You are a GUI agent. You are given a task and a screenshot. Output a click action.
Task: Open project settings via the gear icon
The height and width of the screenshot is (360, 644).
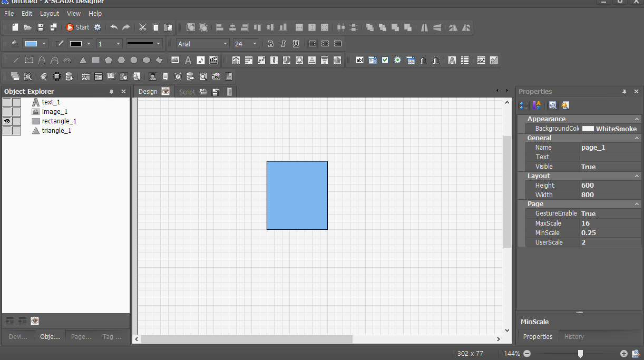click(x=97, y=27)
